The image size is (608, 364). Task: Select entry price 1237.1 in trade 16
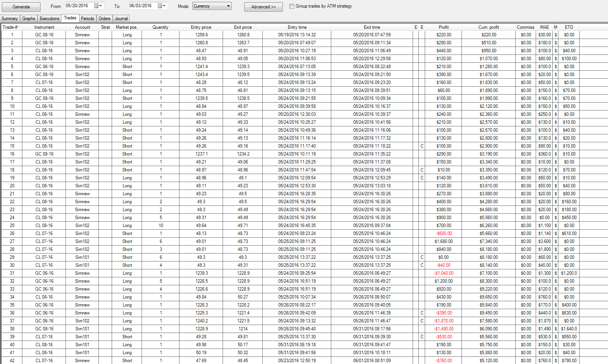201,154
